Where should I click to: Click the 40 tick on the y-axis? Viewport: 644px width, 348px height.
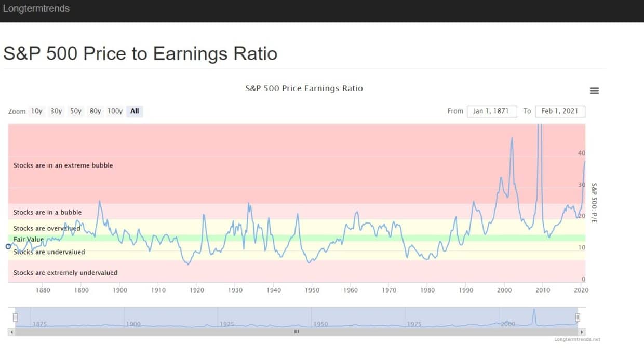[582, 153]
